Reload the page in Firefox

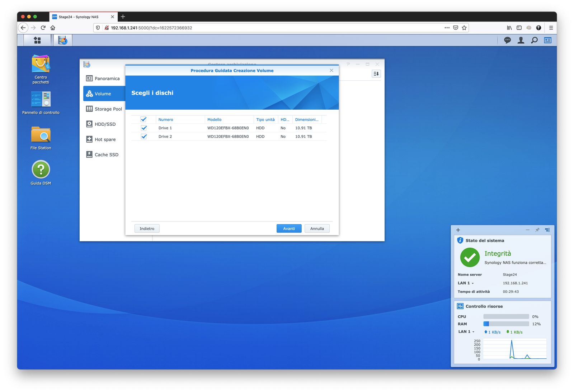tap(43, 28)
